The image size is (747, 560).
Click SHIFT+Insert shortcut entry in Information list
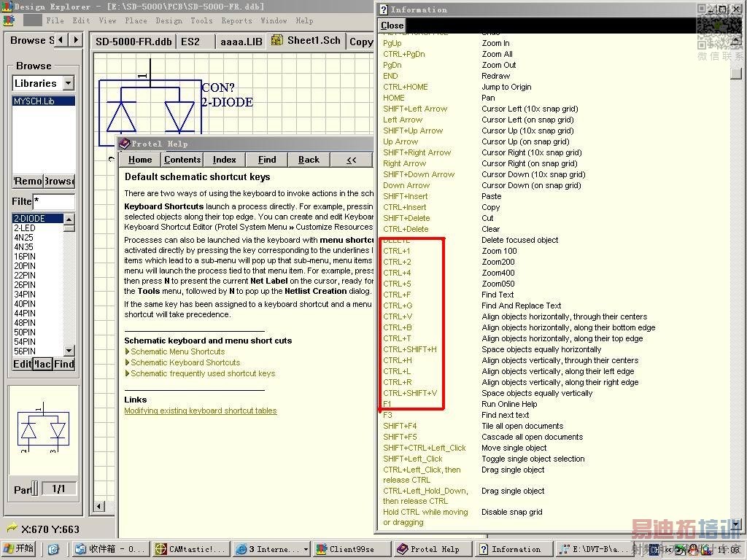(406, 196)
